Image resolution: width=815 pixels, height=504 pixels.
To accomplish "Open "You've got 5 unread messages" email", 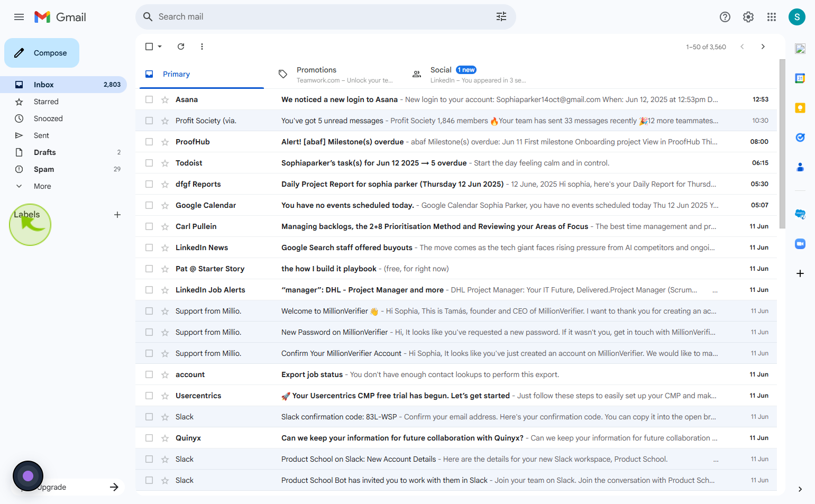I will pos(456,121).
